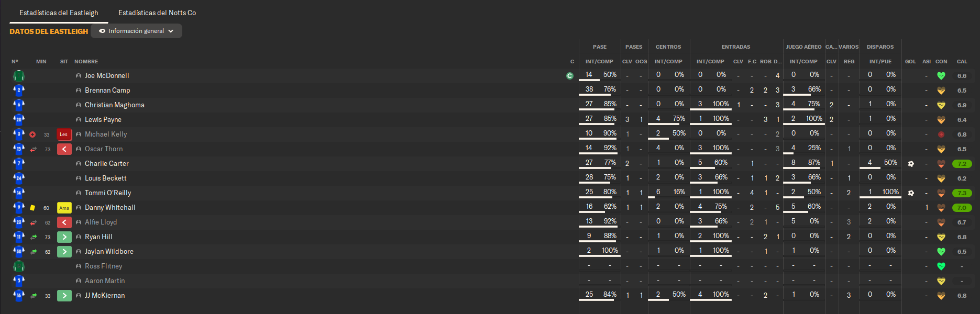980x314 pixels.
Task: Open Tommi O'Reilly's player profile
Action: click(x=108, y=193)
